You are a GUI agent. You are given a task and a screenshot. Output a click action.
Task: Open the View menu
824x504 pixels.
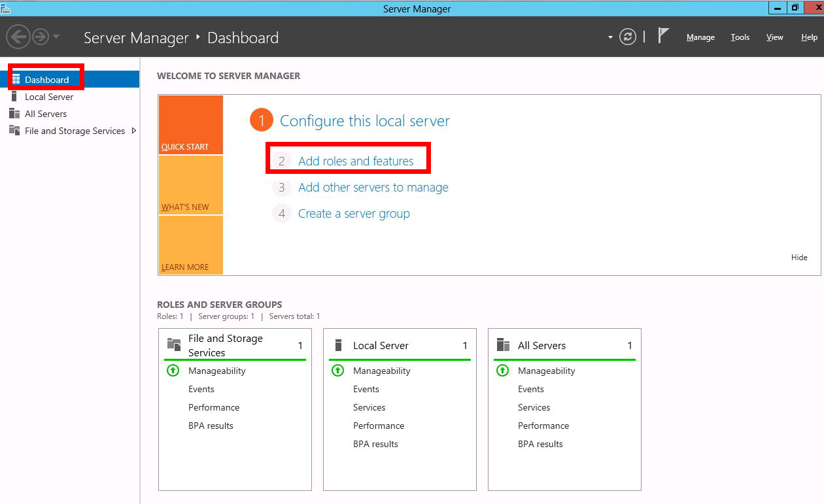point(775,37)
